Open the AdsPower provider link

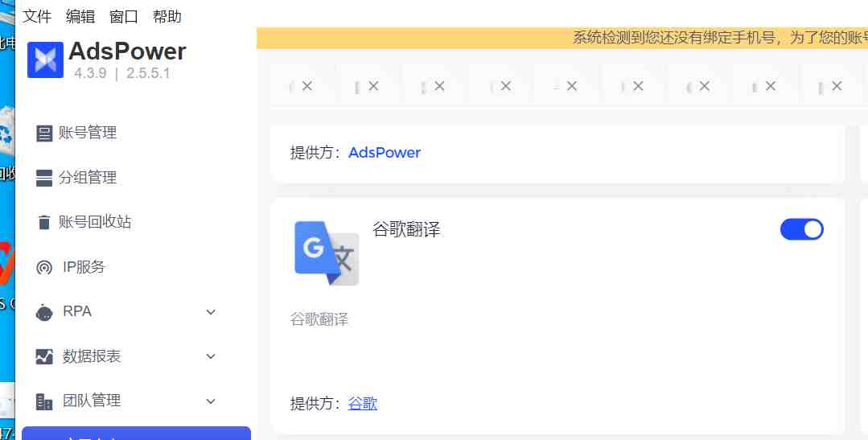coord(385,153)
